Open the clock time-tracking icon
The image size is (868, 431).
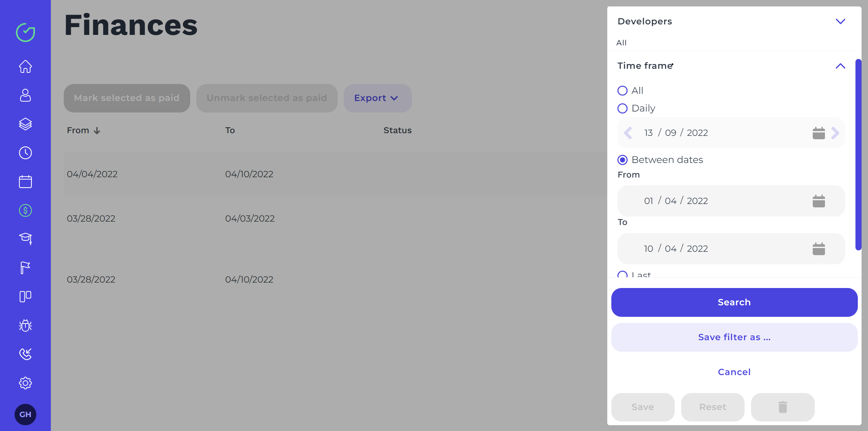25,153
